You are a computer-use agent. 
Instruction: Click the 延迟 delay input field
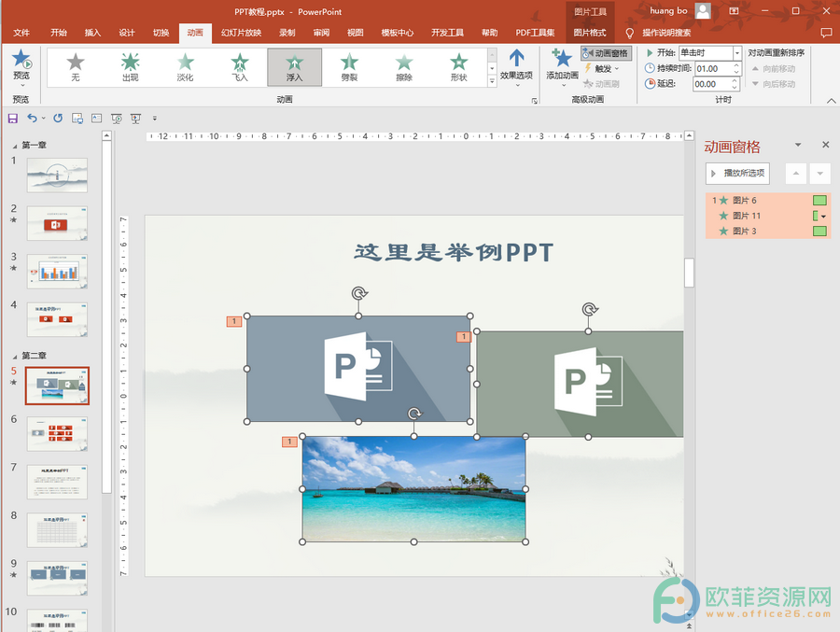(712, 84)
